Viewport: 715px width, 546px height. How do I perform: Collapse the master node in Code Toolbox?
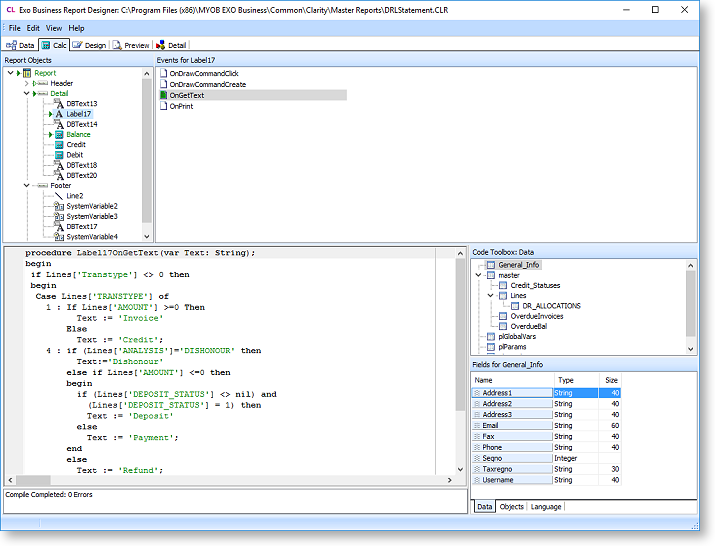479,275
